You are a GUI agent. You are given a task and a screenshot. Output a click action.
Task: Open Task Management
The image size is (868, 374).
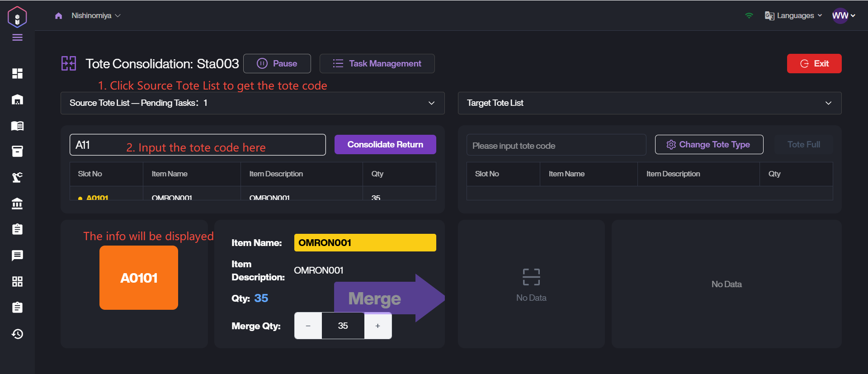pos(377,64)
